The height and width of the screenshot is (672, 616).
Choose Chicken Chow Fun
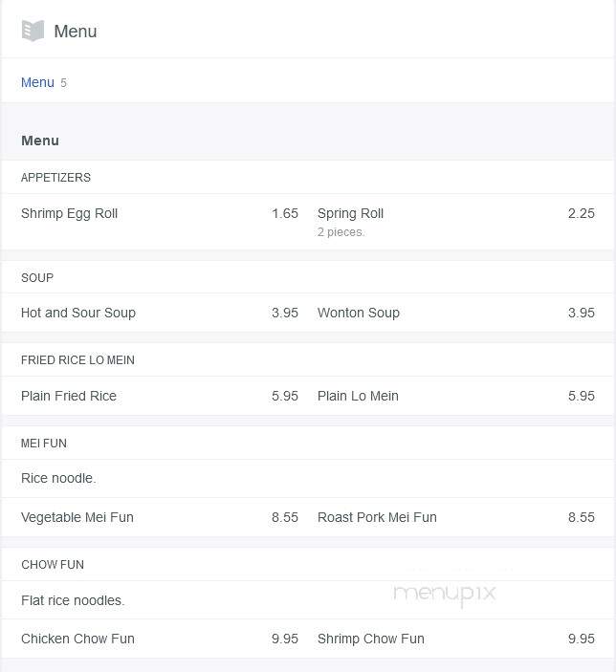click(x=77, y=639)
